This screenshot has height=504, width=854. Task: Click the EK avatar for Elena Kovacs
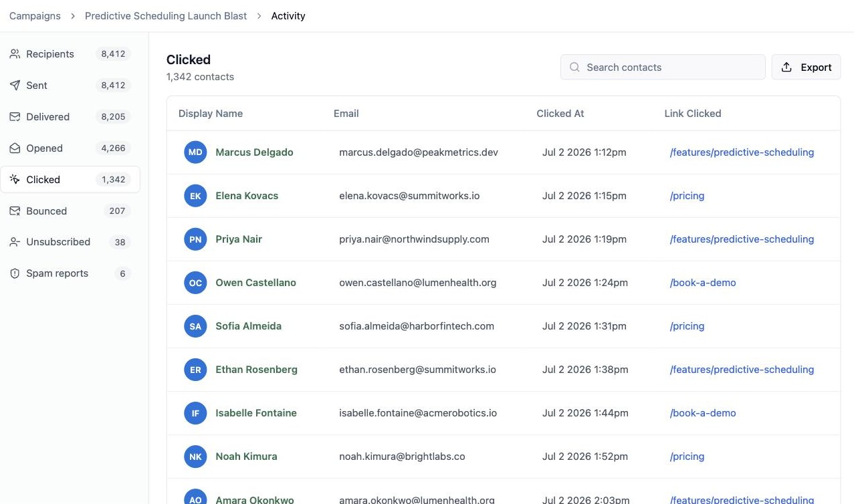point(195,196)
